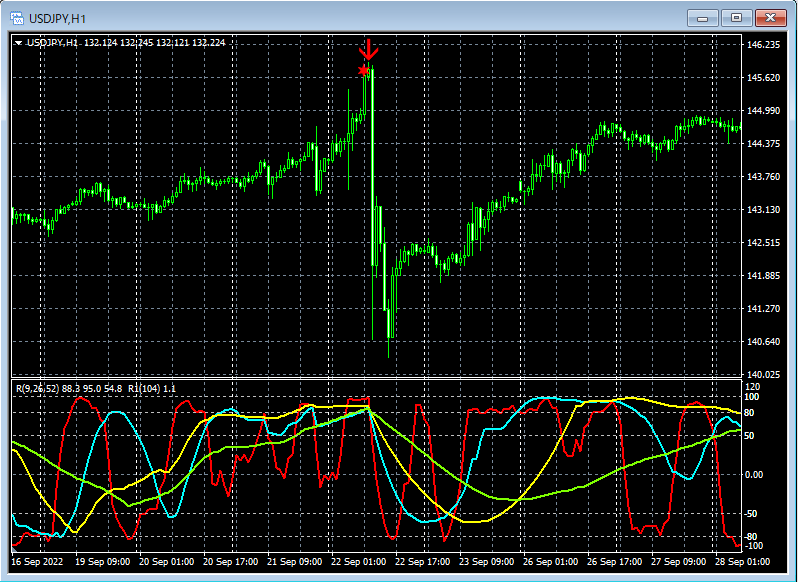Click the 27 Sep 09:00 time label
The image size is (799, 582).
coord(678,562)
